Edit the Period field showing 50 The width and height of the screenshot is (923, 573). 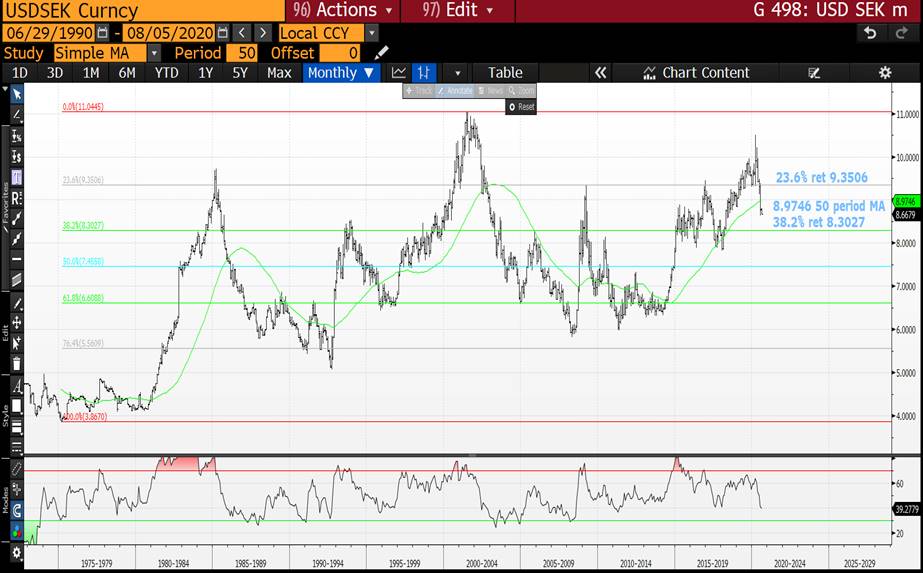pyautogui.click(x=241, y=53)
